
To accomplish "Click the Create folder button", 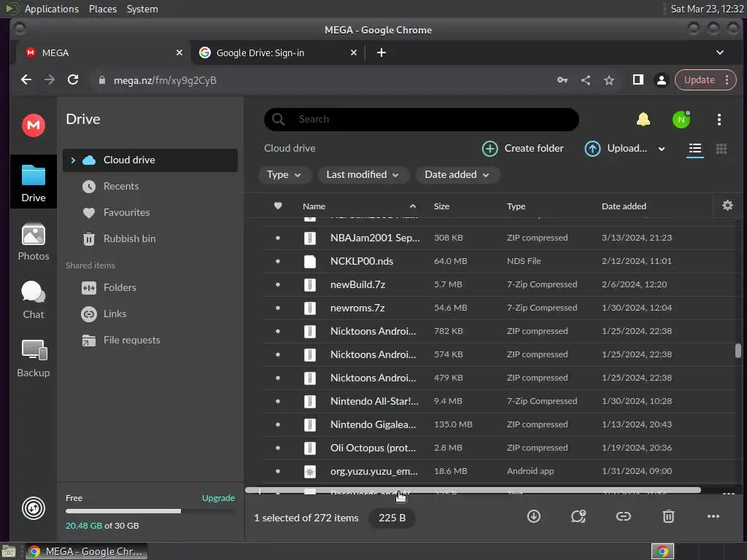I will click(522, 149).
